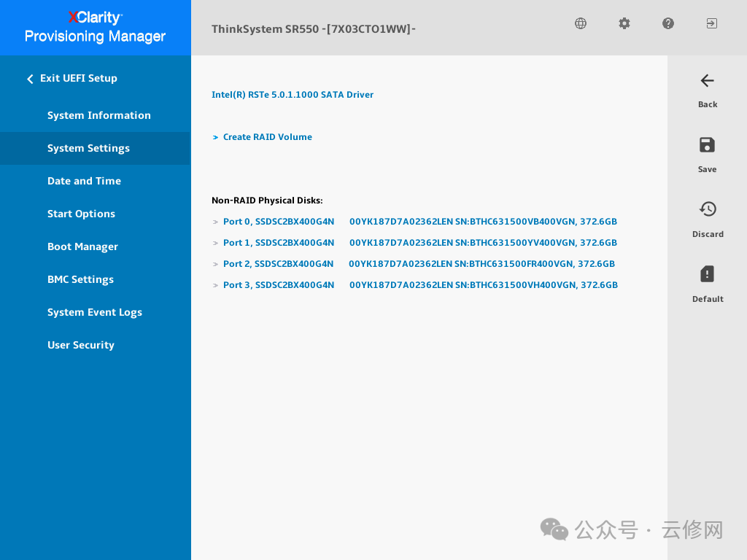747x560 pixels.
Task: Click the Discard label text
Action: [x=708, y=234]
